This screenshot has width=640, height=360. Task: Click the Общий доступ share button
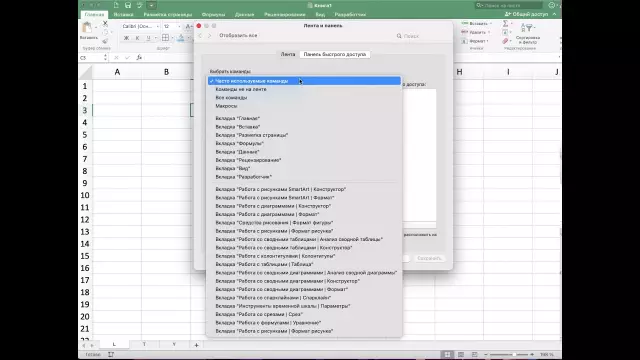[x=527, y=14]
